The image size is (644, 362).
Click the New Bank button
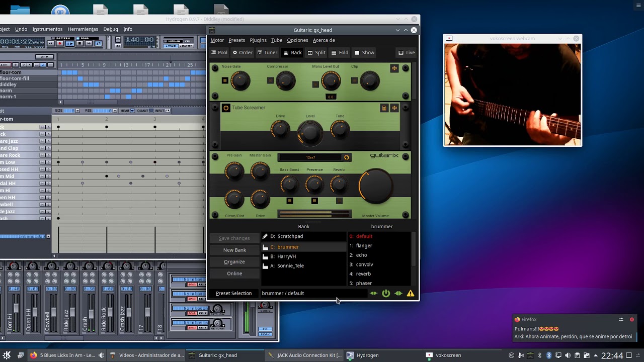(234, 250)
